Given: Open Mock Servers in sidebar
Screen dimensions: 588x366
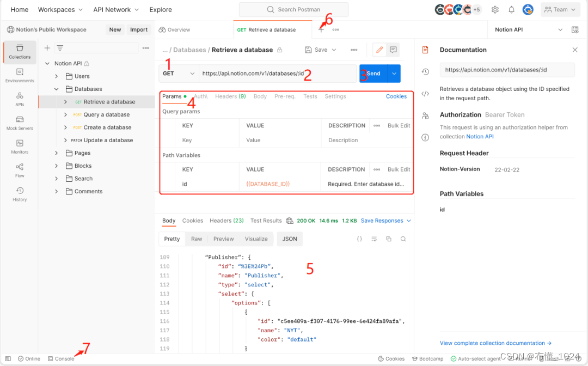Looking at the screenshot, I should [20, 123].
